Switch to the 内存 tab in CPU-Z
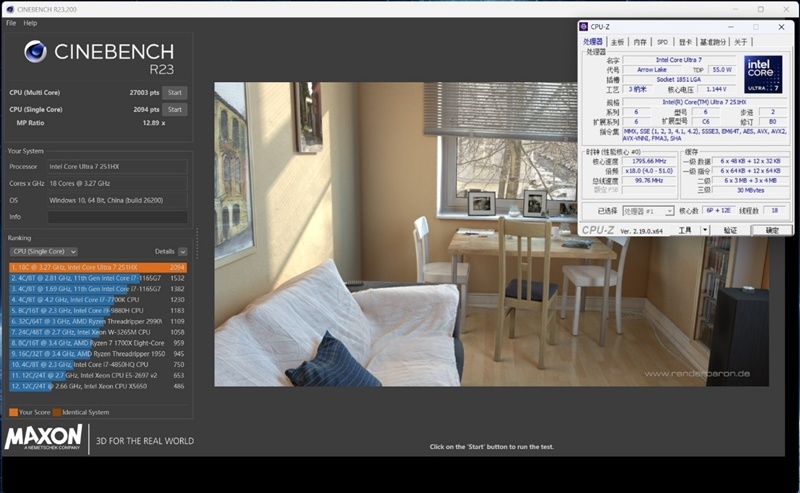800x493 pixels. 640,42
